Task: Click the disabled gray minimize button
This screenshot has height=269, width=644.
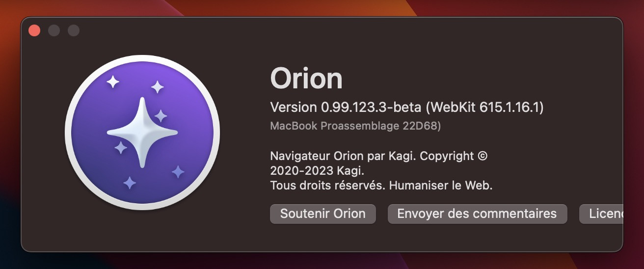Action: 54,30
